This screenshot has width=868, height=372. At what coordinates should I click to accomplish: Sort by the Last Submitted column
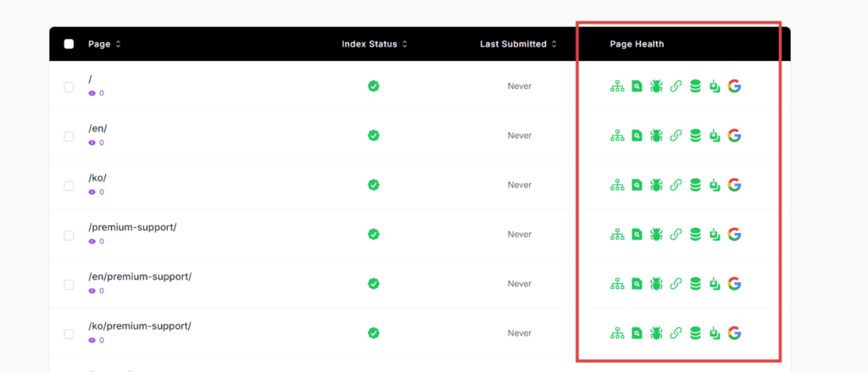tap(518, 44)
